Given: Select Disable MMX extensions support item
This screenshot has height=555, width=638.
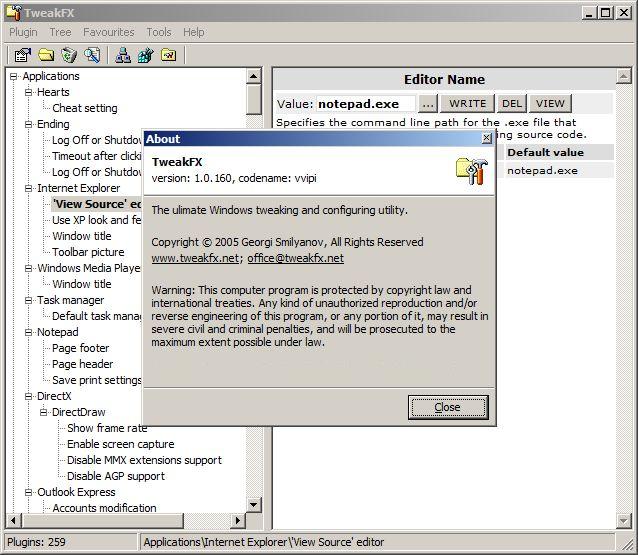Looking at the screenshot, I should pos(144,460).
